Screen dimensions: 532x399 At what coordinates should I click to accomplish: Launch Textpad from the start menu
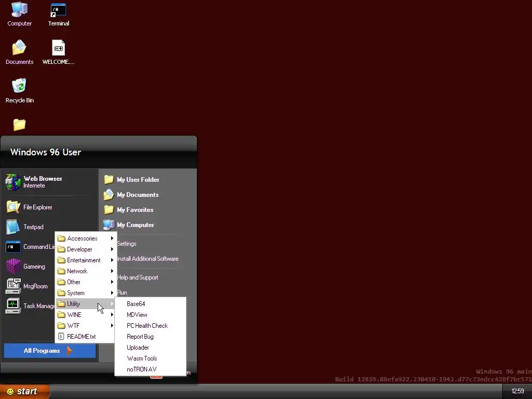(x=25, y=227)
